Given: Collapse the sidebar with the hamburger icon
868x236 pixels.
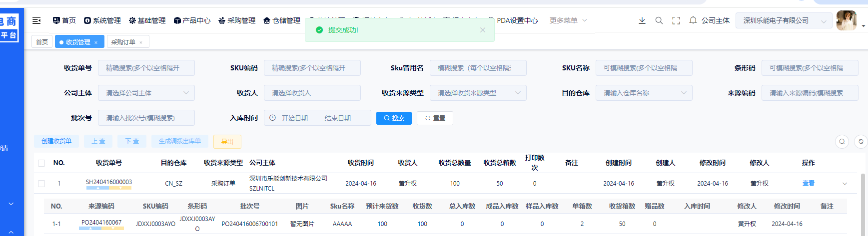Looking at the screenshot, I should [36, 20].
